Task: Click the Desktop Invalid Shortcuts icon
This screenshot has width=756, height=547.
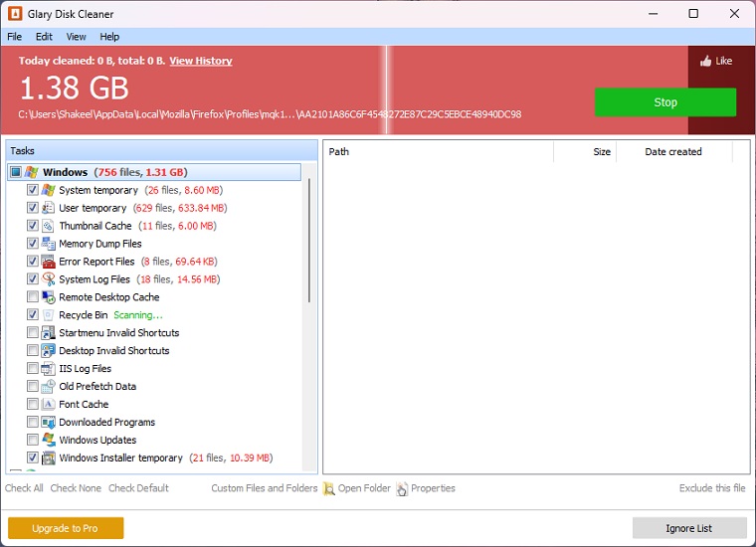Action: tap(48, 350)
